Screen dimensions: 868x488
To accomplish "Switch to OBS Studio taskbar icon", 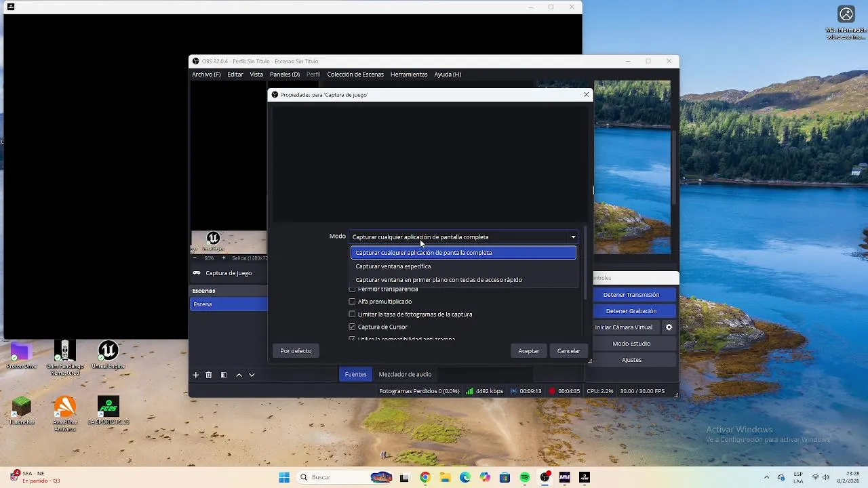I will pos(545,477).
